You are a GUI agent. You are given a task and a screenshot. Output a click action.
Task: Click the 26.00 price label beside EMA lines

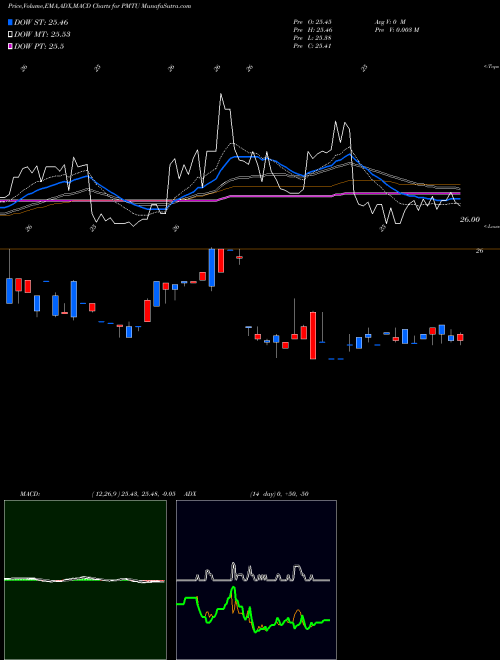pos(470,219)
